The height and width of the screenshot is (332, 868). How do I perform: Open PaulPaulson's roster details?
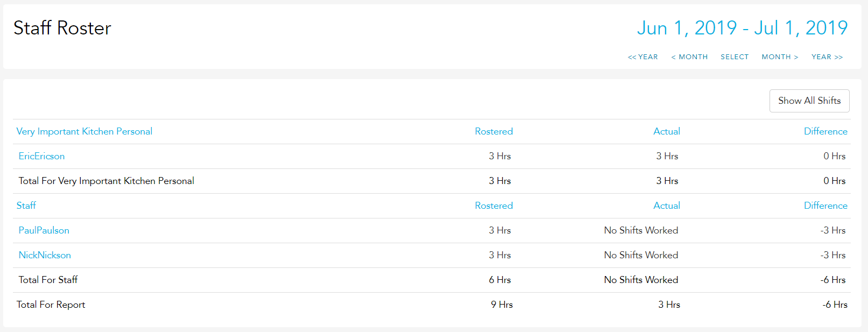[44, 230]
